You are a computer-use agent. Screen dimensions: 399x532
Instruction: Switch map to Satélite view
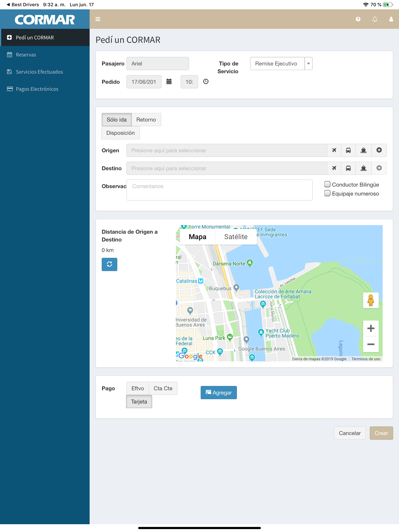236,237
